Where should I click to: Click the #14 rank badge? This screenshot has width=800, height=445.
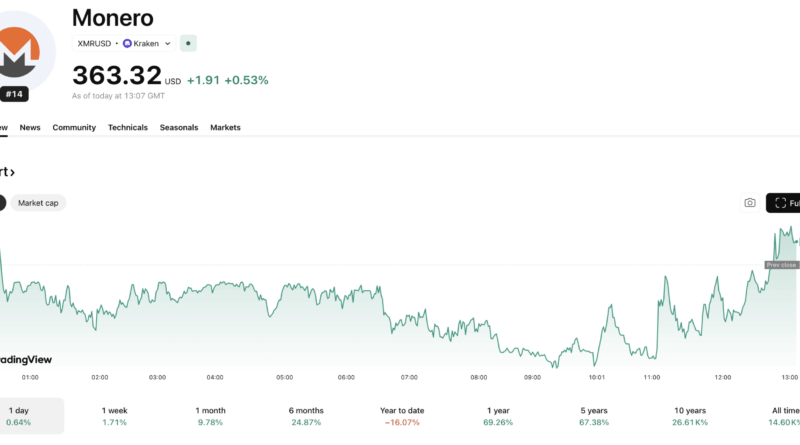click(x=14, y=94)
